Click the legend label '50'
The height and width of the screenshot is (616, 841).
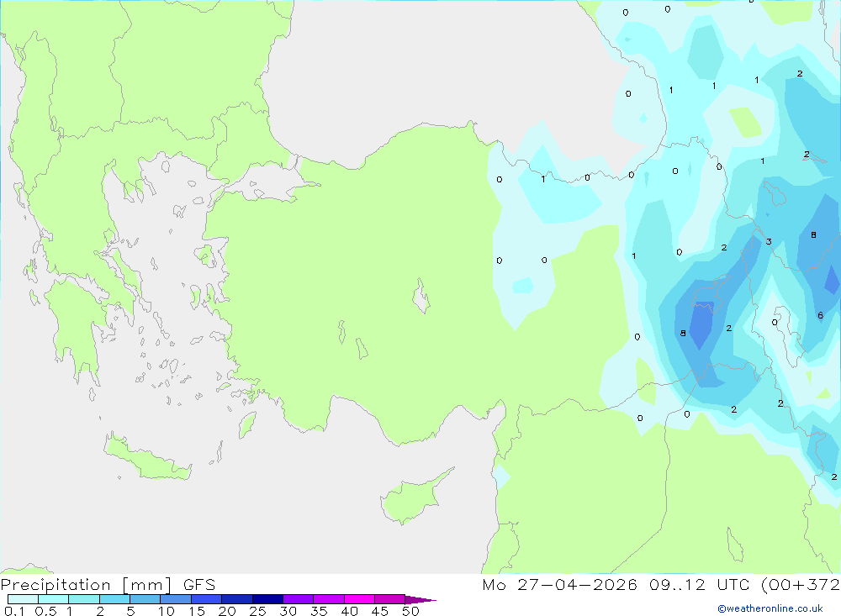pyautogui.click(x=410, y=611)
